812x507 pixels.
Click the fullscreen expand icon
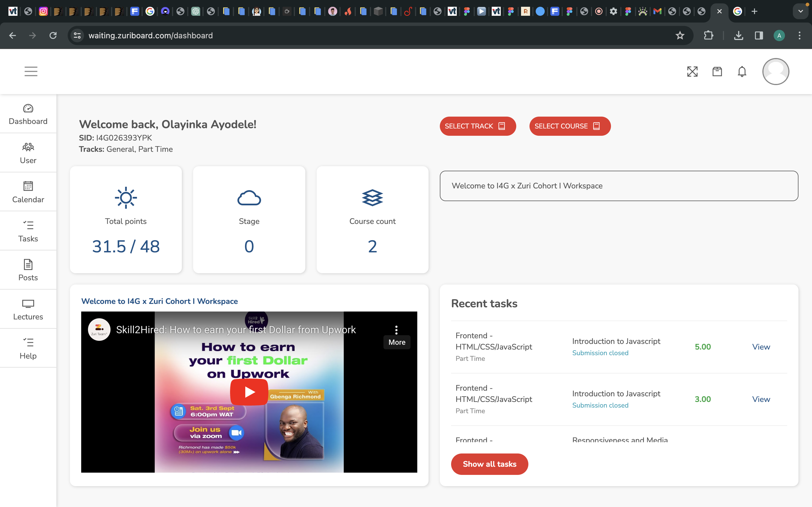692,72
